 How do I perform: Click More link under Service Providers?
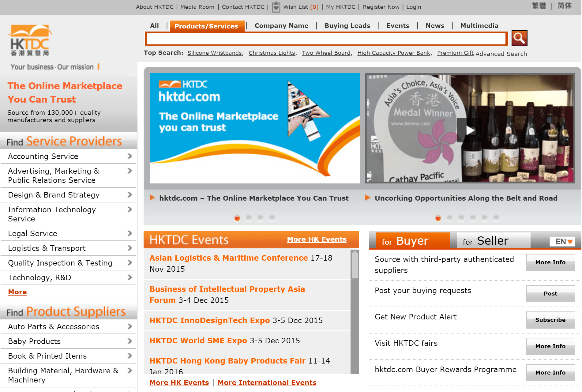pyautogui.click(x=17, y=292)
